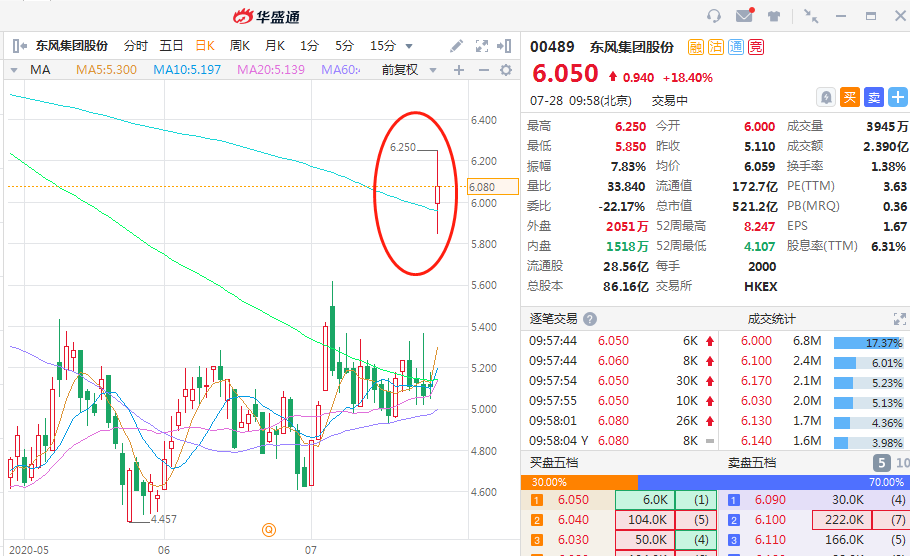Collapse left panel next to 东风集团股份
This screenshot has height=556, width=910.
coord(20,45)
